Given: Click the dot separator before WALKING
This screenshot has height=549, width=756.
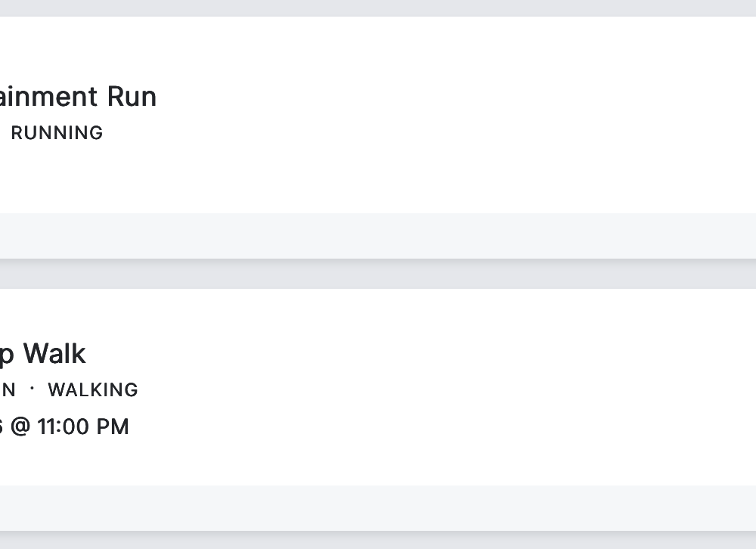Looking at the screenshot, I should pos(32,389).
